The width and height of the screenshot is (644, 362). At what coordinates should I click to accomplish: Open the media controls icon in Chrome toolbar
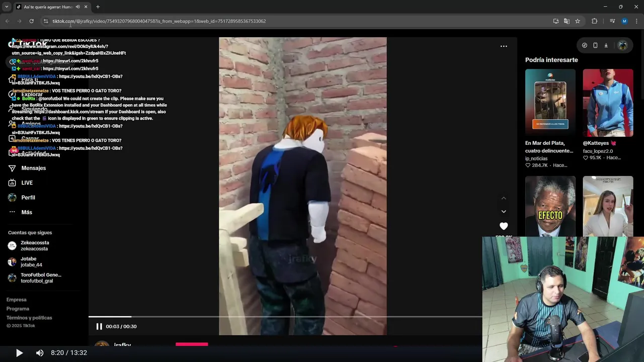point(612,21)
